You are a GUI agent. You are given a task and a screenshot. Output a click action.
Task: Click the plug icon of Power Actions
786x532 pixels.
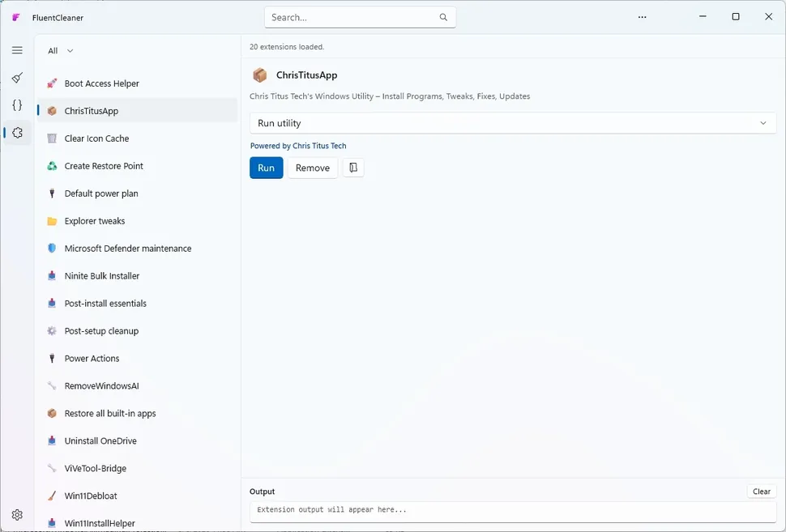click(52, 358)
